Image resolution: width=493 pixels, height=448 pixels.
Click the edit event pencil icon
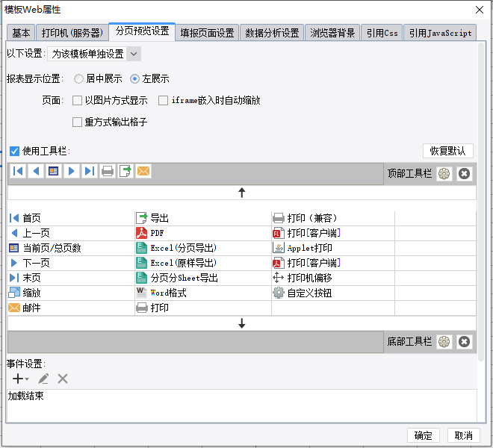tap(43, 379)
